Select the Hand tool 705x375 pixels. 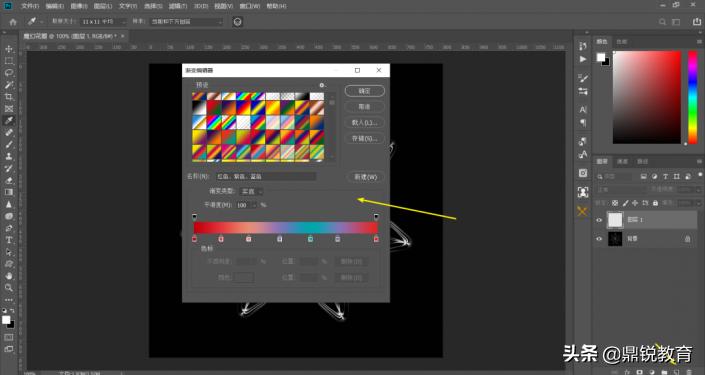pos(9,276)
